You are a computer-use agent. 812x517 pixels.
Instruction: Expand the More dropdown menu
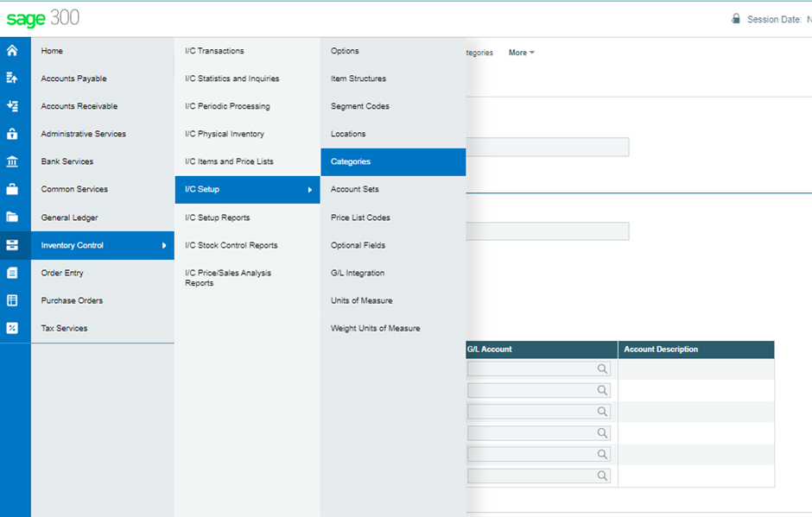(x=521, y=53)
